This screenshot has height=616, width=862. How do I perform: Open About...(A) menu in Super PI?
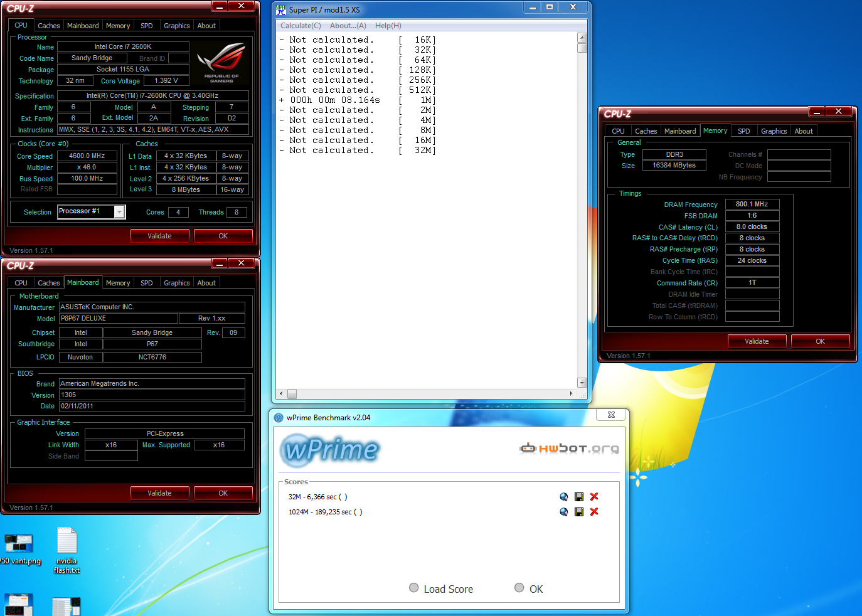[x=348, y=26]
